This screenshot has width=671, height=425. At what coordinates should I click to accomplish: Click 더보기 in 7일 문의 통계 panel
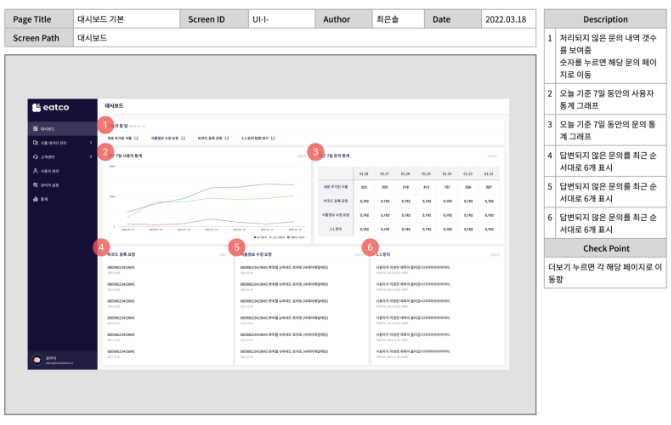[492, 156]
